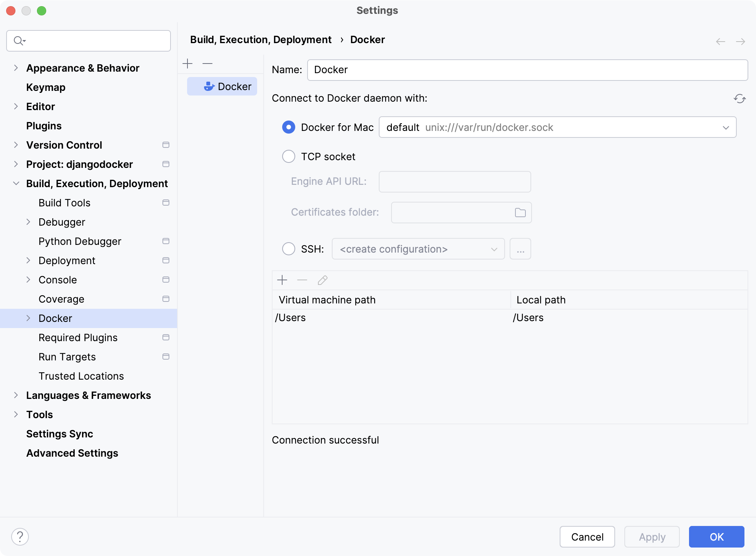Open Build, Execution, Deployment breadcrumb
Viewport: 756px width, 556px height.
point(261,39)
